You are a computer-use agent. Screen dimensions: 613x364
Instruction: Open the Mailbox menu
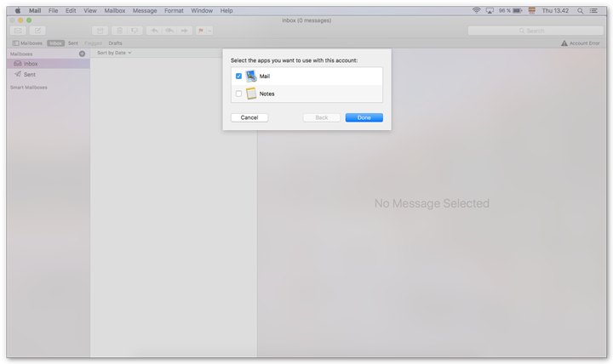point(114,10)
